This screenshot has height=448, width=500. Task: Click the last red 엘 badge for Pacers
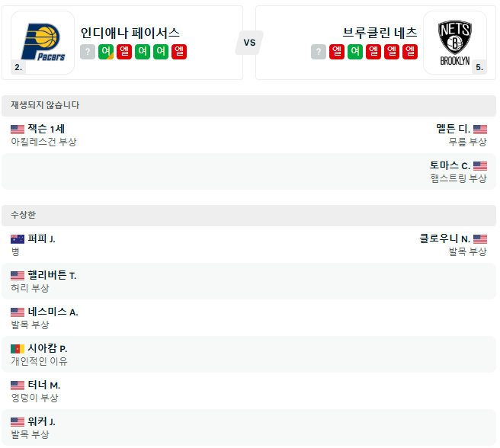pyautogui.click(x=179, y=52)
